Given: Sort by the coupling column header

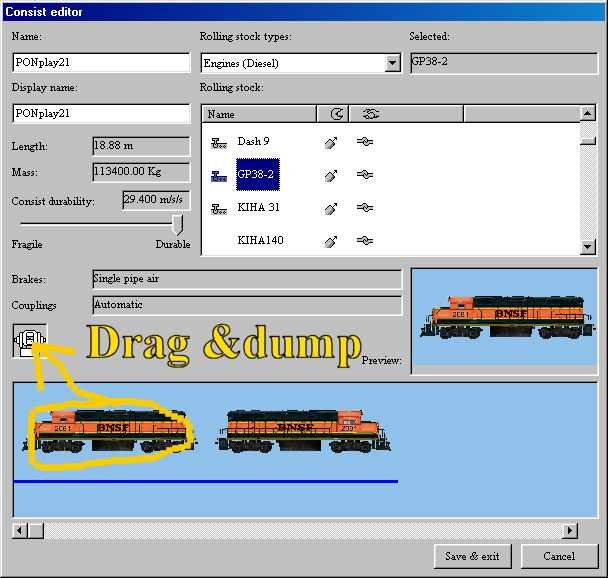Looking at the screenshot, I should 406,114.
